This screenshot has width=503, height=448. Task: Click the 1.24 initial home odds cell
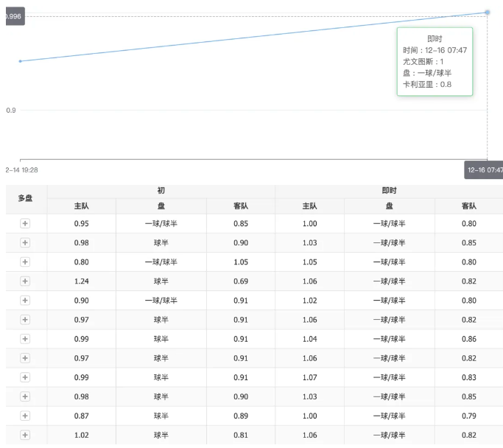click(x=81, y=281)
